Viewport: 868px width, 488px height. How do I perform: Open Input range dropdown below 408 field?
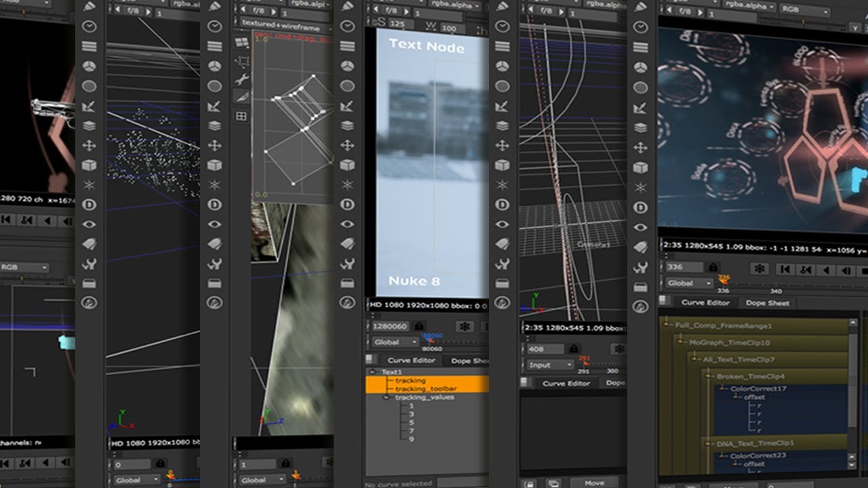[x=550, y=365]
